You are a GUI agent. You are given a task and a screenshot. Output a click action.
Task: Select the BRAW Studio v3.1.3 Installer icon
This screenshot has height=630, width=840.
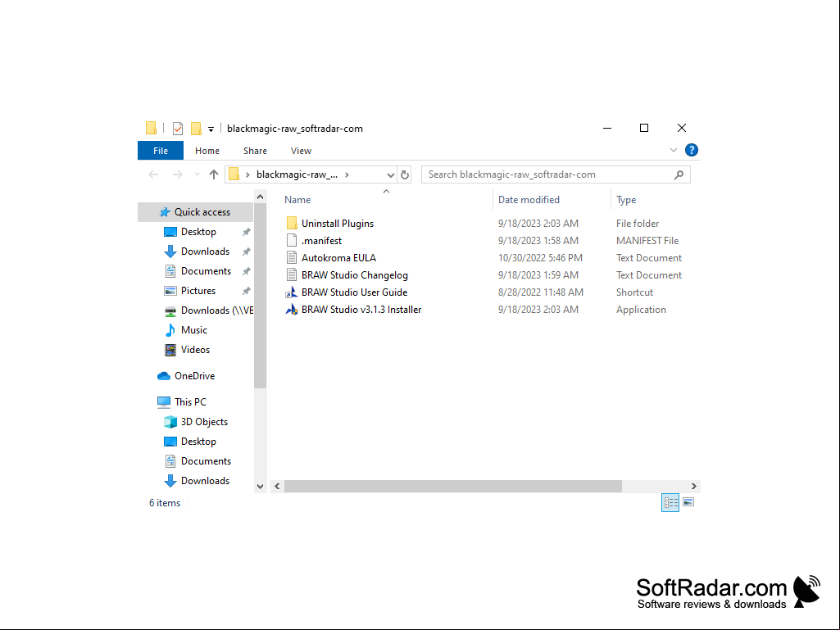tap(292, 309)
